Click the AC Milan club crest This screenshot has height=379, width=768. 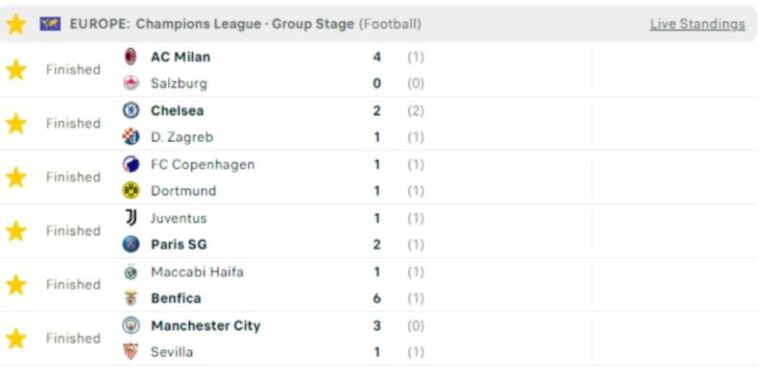[131, 57]
